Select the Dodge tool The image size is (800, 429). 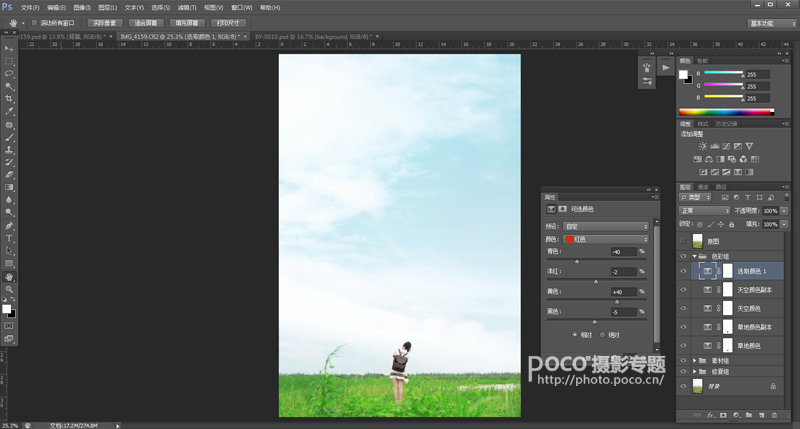click(x=9, y=213)
